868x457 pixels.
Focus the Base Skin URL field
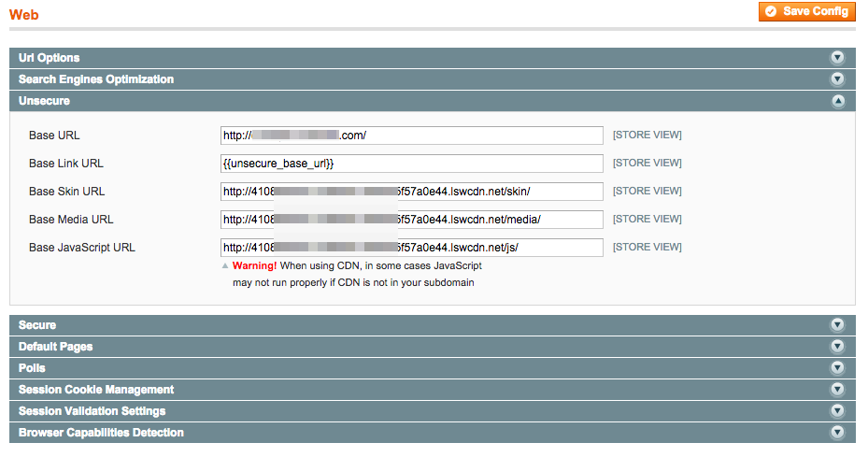click(411, 192)
